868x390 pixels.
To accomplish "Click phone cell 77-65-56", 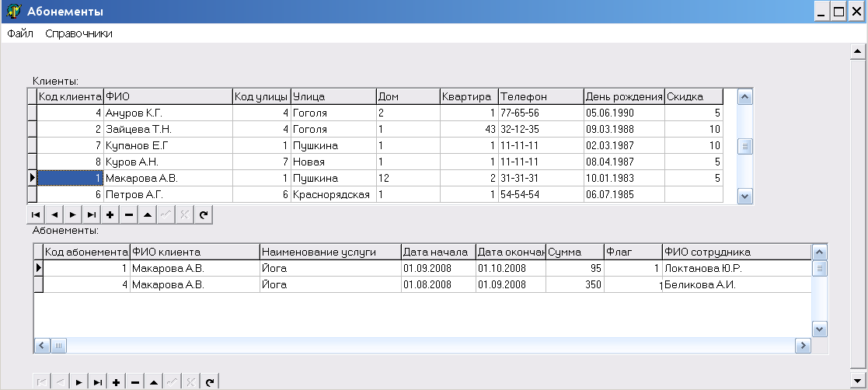I will 541,113.
